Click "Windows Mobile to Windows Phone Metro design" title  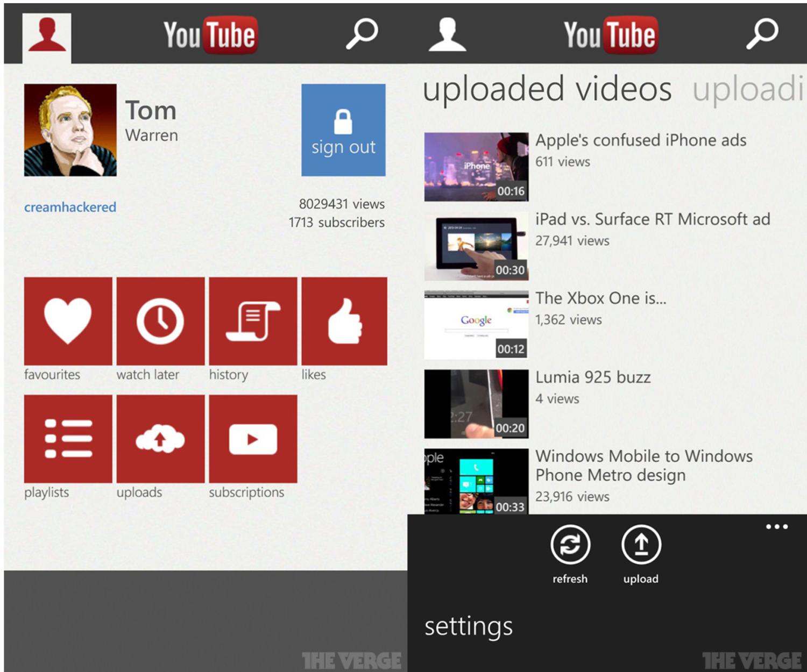(644, 466)
